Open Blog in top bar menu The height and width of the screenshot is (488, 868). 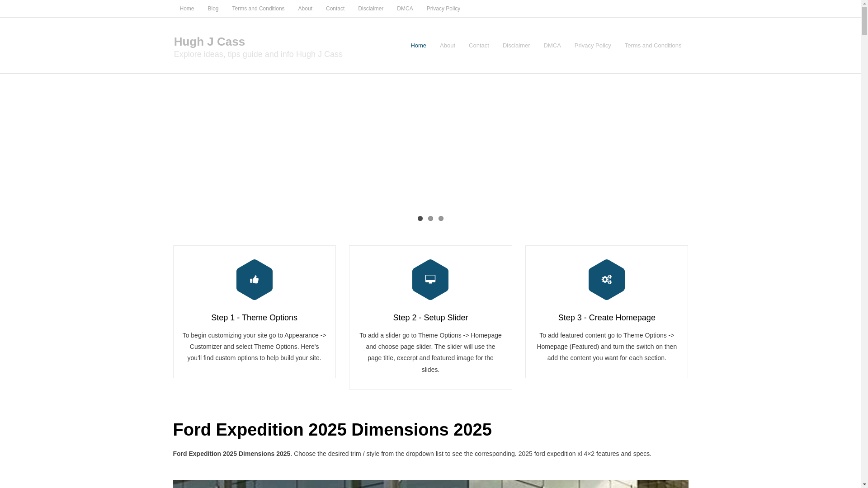[213, 9]
